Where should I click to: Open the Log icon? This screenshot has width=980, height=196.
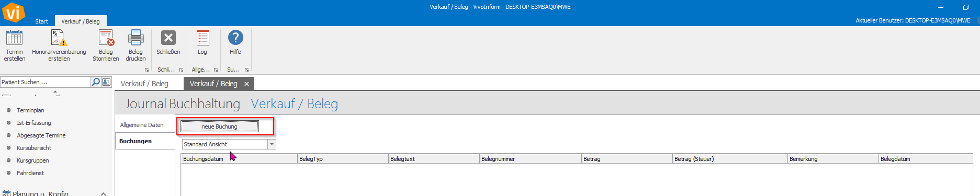point(202,38)
